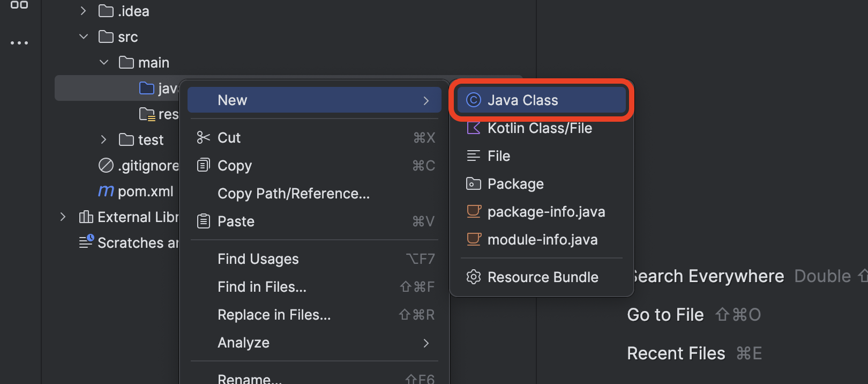Click the More Tool Windows ellipsis icon
The width and height of the screenshot is (868, 384).
coord(19,42)
